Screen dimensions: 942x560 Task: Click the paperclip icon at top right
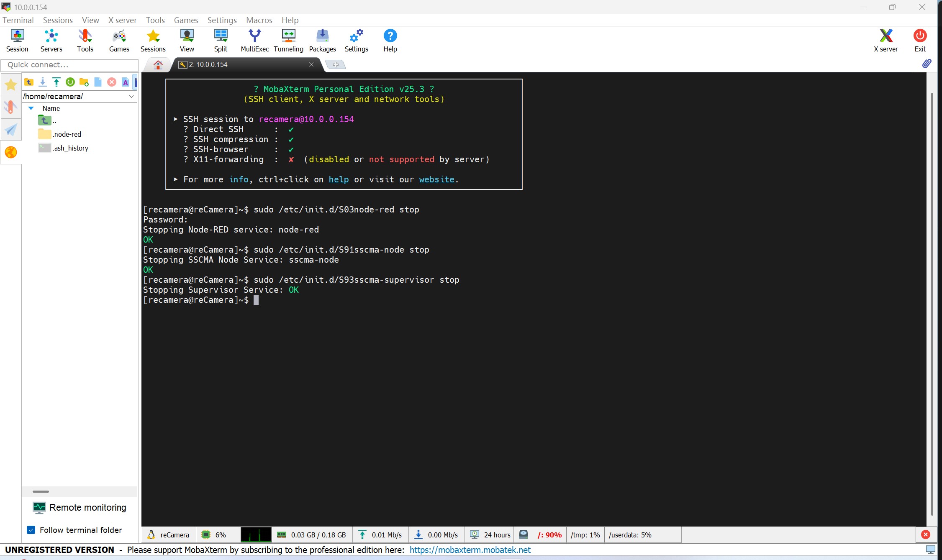pos(927,64)
